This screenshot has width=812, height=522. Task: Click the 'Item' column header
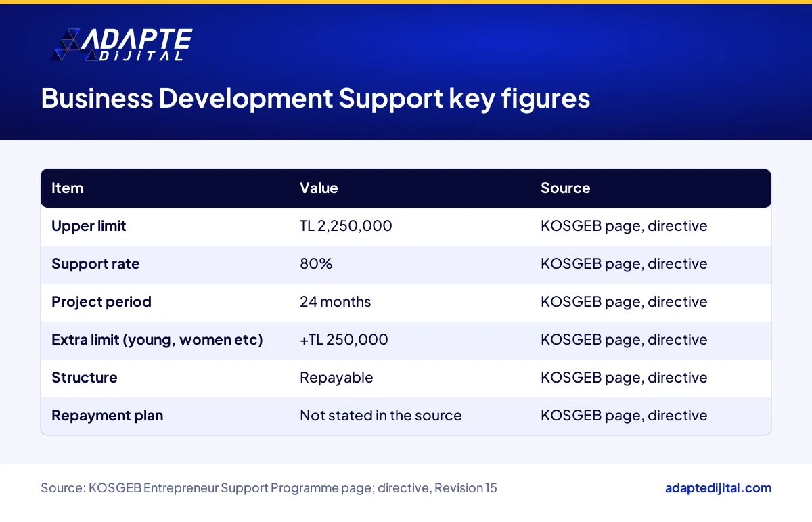click(68, 188)
